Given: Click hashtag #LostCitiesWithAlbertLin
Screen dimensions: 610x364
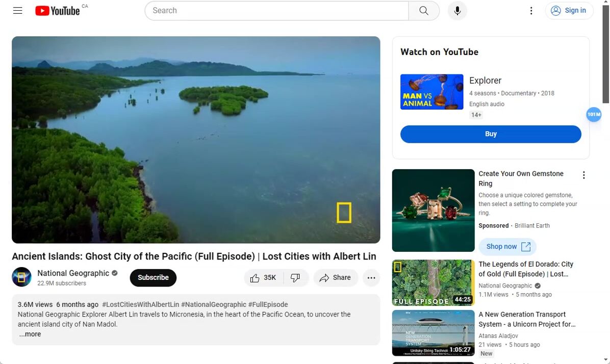Looking at the screenshot, I should point(140,304).
